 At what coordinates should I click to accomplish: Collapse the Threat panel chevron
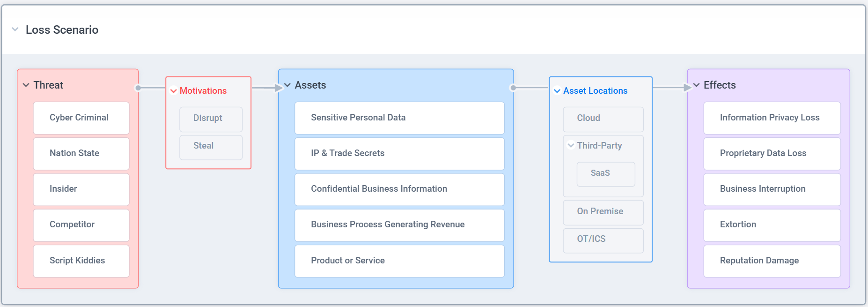coord(26,85)
